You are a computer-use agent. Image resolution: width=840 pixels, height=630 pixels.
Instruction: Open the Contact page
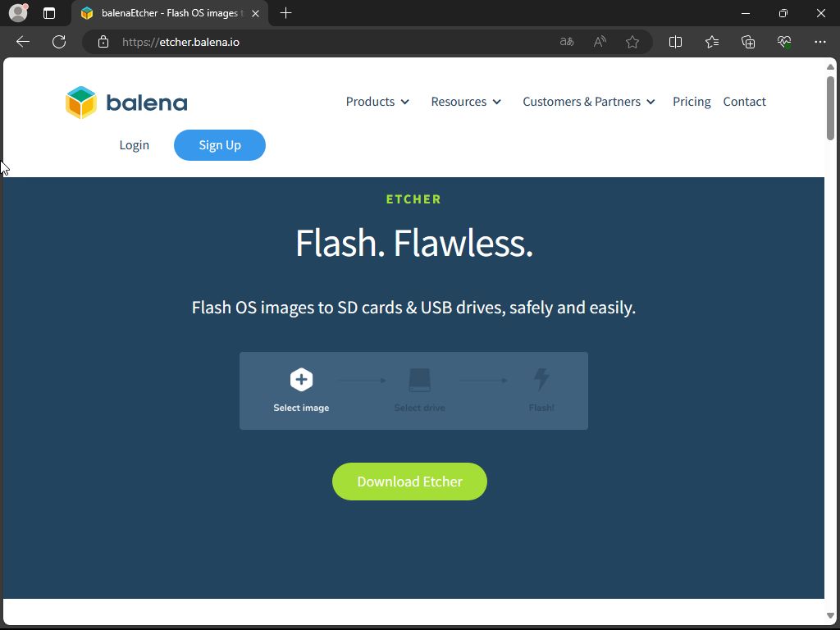pyautogui.click(x=744, y=102)
